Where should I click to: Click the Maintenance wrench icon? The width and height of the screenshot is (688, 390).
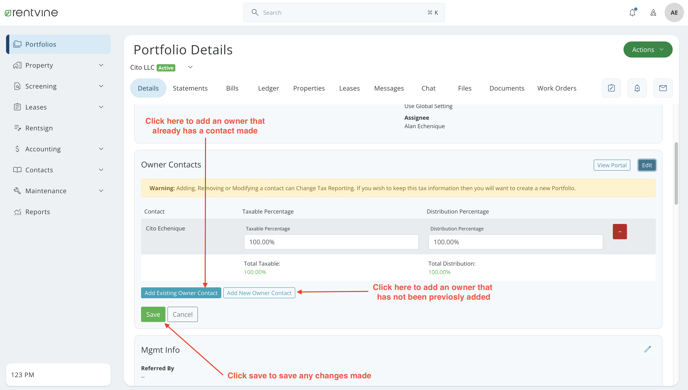[x=17, y=191]
